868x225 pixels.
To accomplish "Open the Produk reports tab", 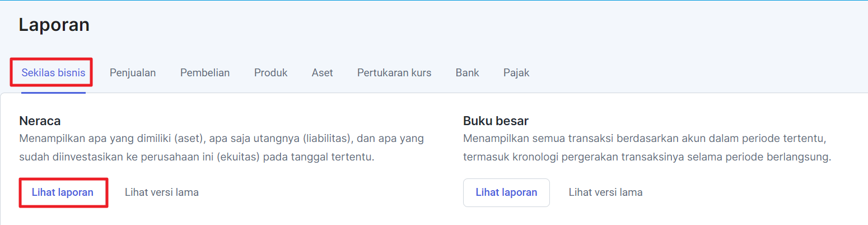I will pos(270,73).
